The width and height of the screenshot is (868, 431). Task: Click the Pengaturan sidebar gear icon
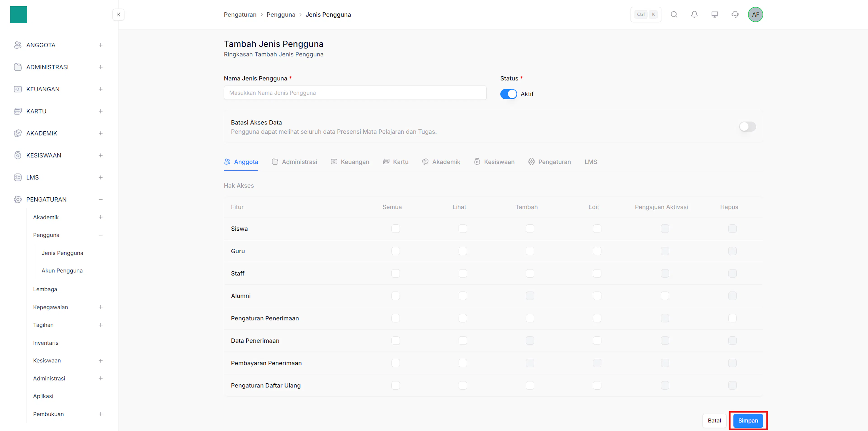coord(18,199)
